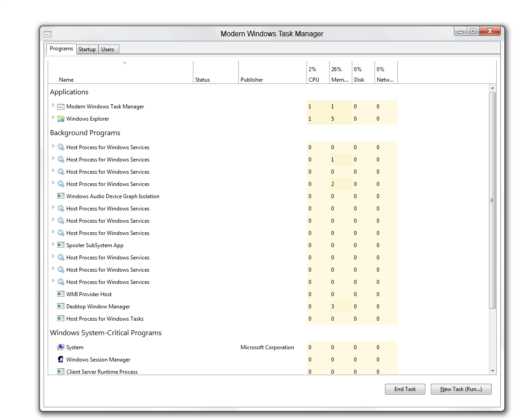513x420 pixels.
Task: Click the WMI Provider Host icon
Action: click(60, 294)
